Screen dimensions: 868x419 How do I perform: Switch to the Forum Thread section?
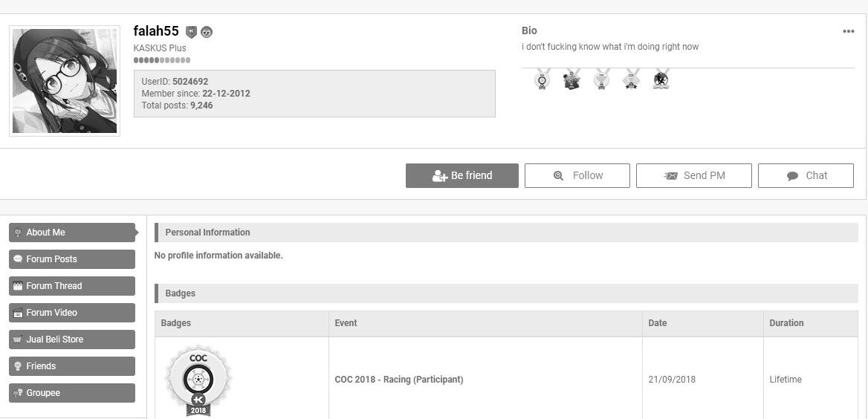(x=71, y=286)
